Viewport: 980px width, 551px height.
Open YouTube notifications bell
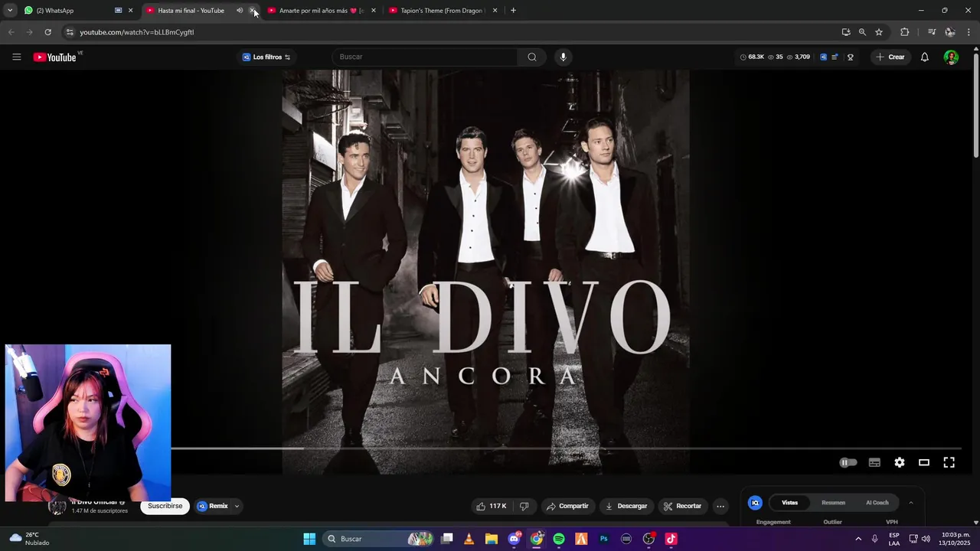924,57
